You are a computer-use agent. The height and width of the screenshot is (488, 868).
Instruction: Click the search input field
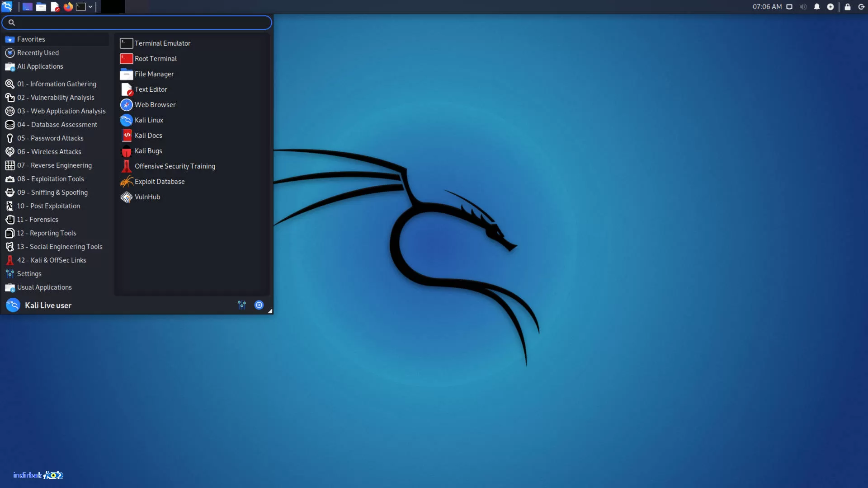pos(137,23)
